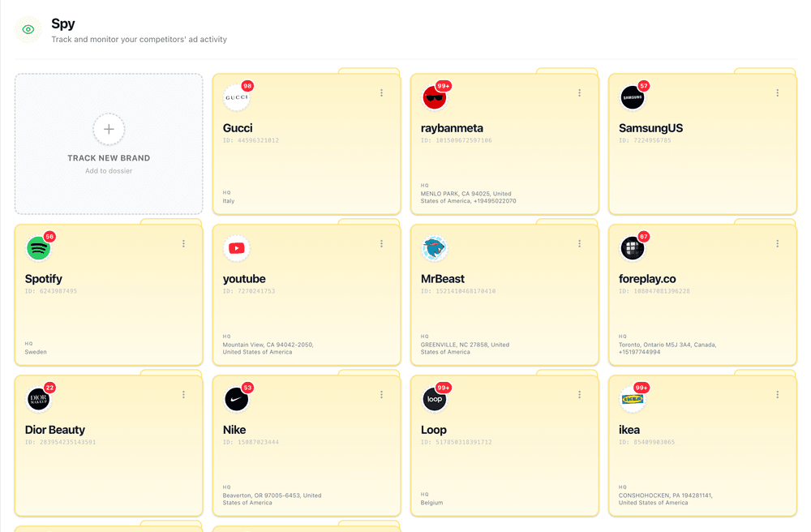
Task: Click the 98 badge on Gucci
Action: point(247,86)
